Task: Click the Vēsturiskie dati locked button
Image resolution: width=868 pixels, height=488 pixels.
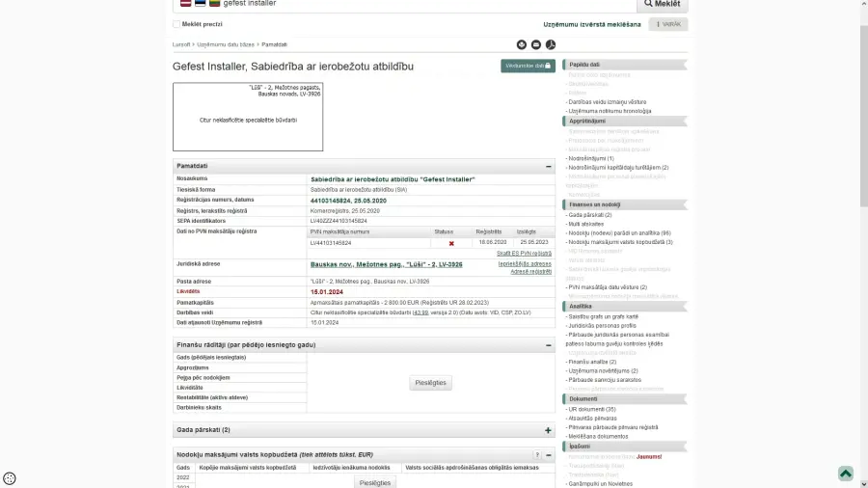Action: 528,66
